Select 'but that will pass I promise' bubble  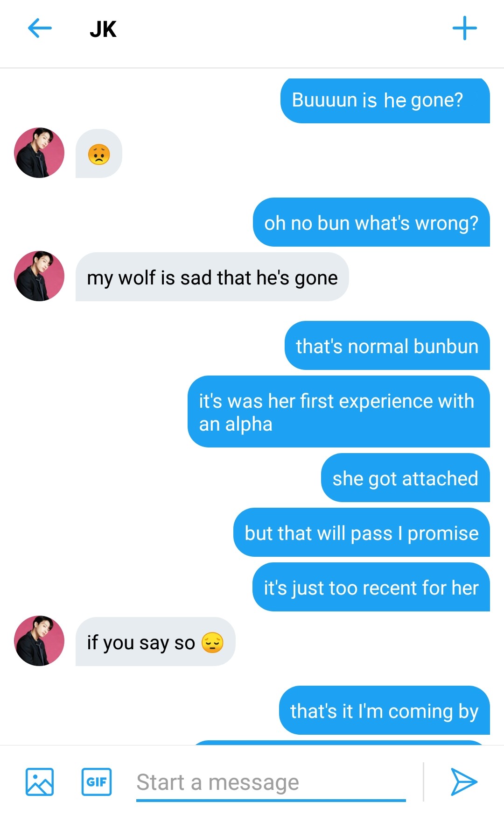click(362, 532)
